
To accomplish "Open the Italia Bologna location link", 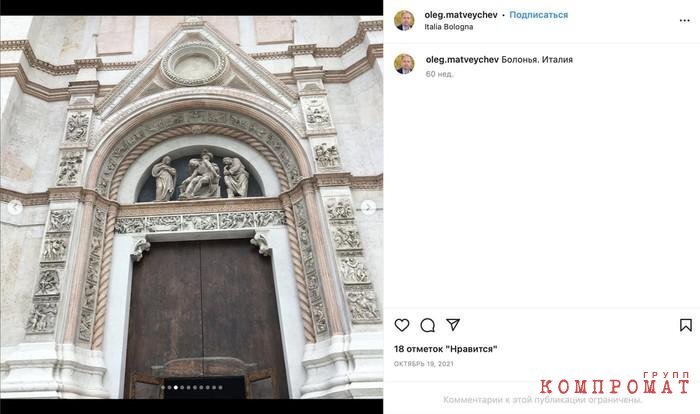I will pos(449,27).
